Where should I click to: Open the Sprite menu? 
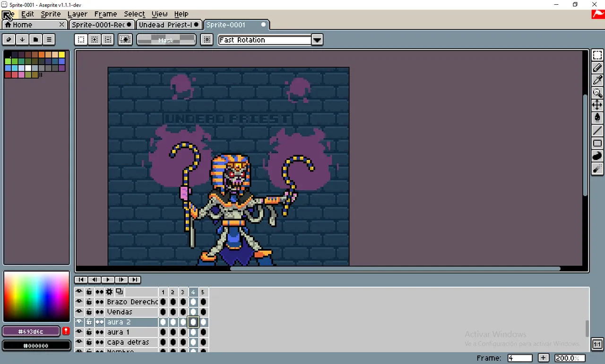pos(51,14)
